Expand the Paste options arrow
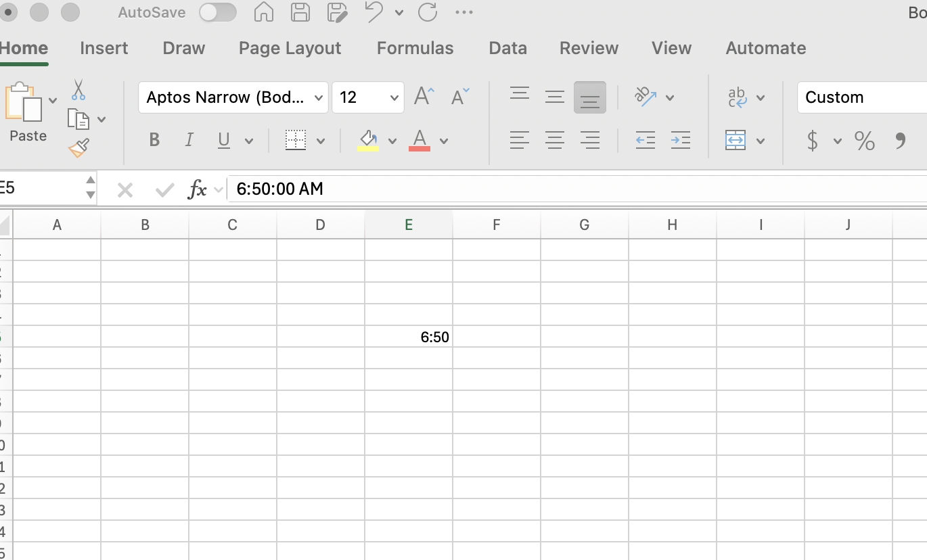 (x=53, y=101)
